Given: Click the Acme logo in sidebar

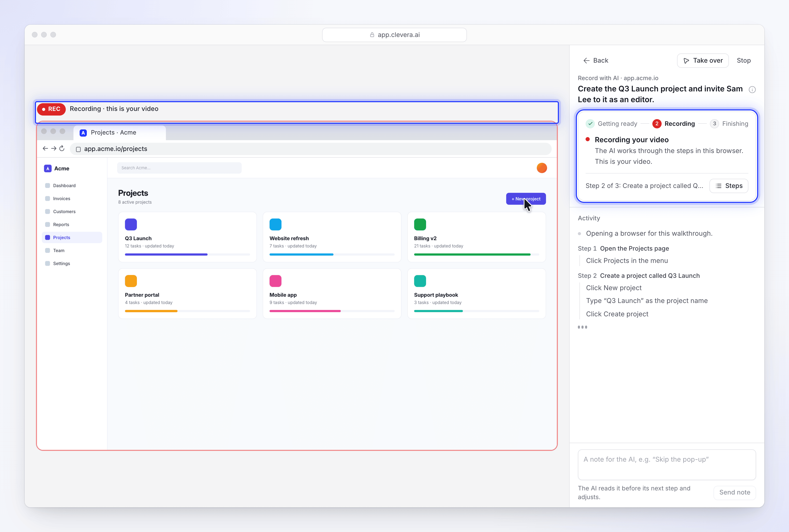Looking at the screenshot, I should click(x=48, y=169).
